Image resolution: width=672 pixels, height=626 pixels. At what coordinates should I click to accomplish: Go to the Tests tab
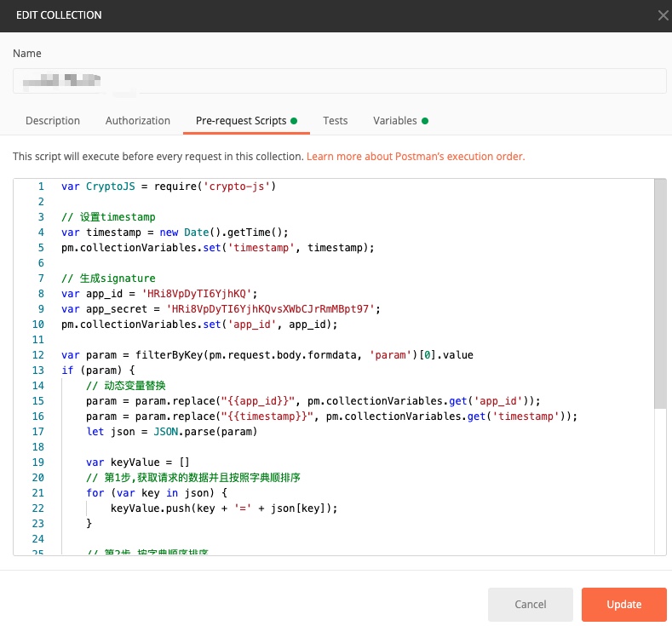click(x=335, y=121)
